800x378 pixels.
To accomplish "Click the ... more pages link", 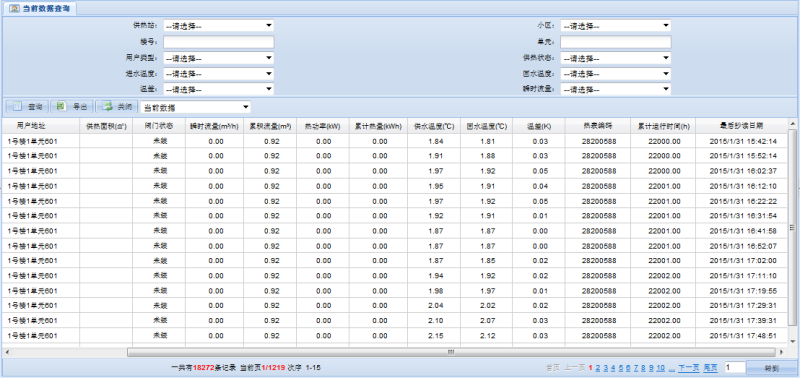I will (x=671, y=367).
